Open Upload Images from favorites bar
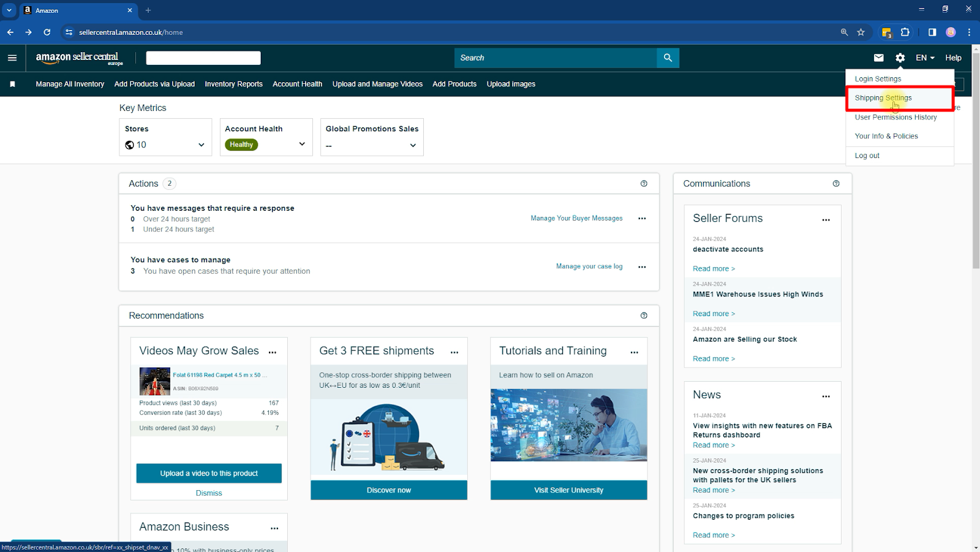 pos(511,84)
